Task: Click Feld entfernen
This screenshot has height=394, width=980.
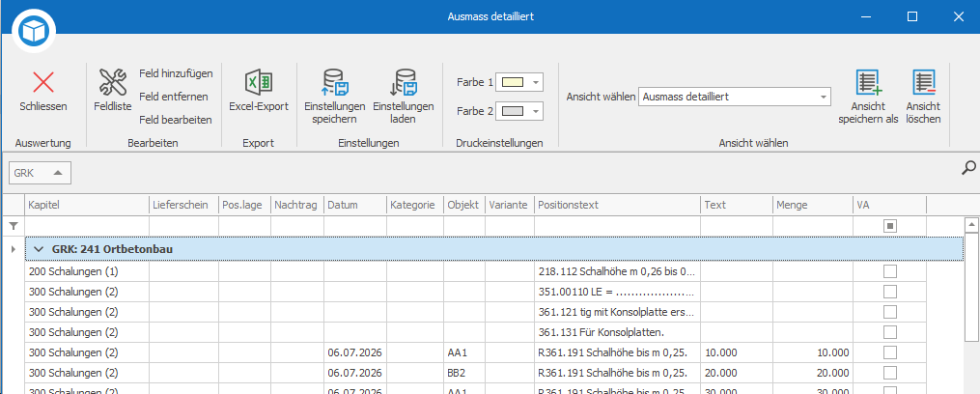Action: (174, 97)
